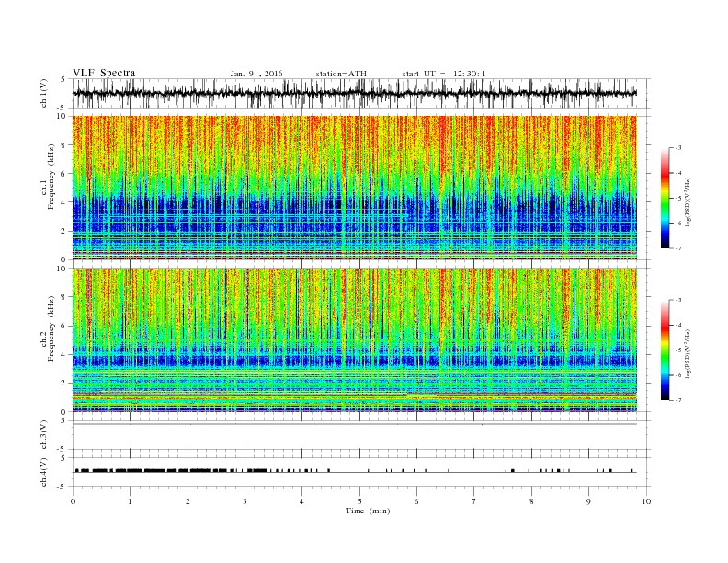
Task: Select the "ch.3(V)" axis label
Action: point(44,435)
